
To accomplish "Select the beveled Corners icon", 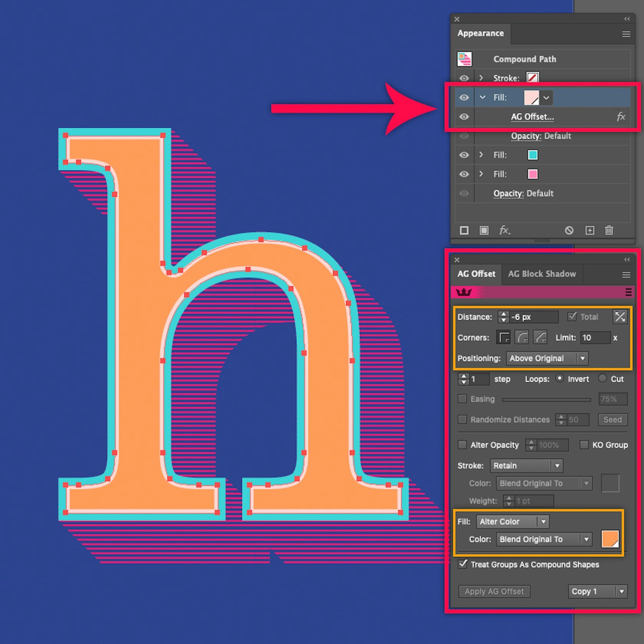I will 540,338.
